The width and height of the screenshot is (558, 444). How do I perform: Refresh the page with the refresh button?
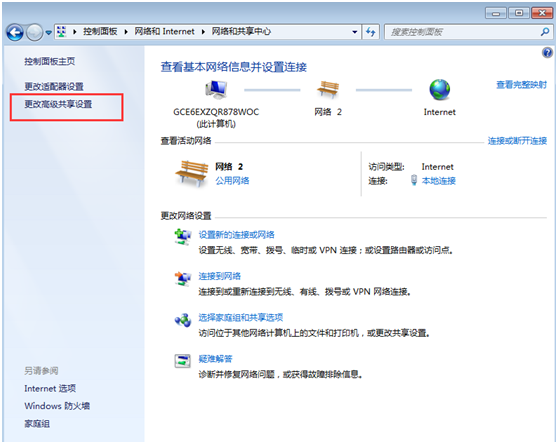pyautogui.click(x=371, y=32)
